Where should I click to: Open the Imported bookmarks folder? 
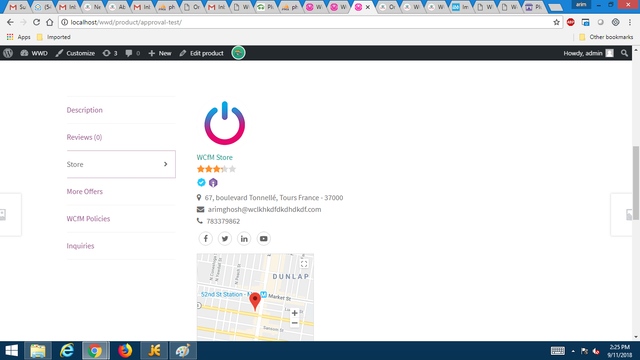point(53,37)
